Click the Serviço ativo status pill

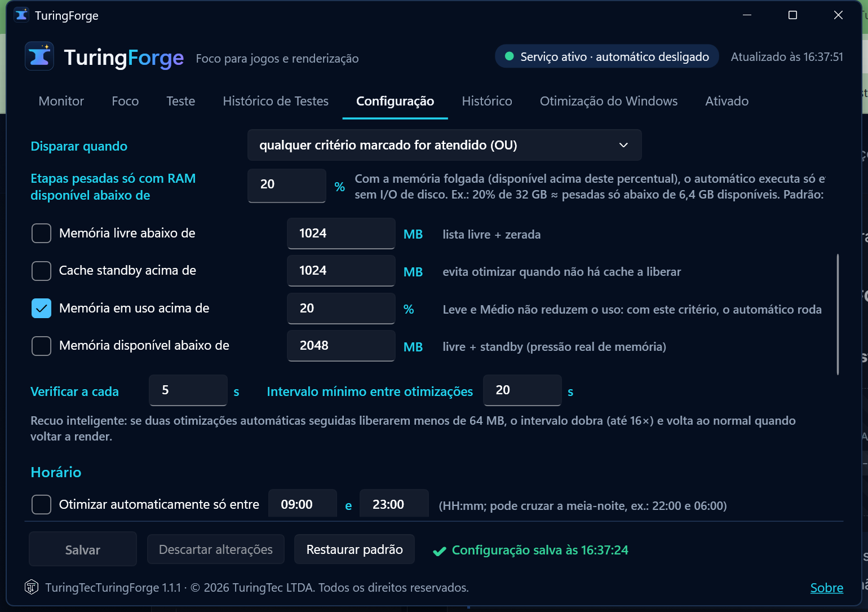pos(607,56)
